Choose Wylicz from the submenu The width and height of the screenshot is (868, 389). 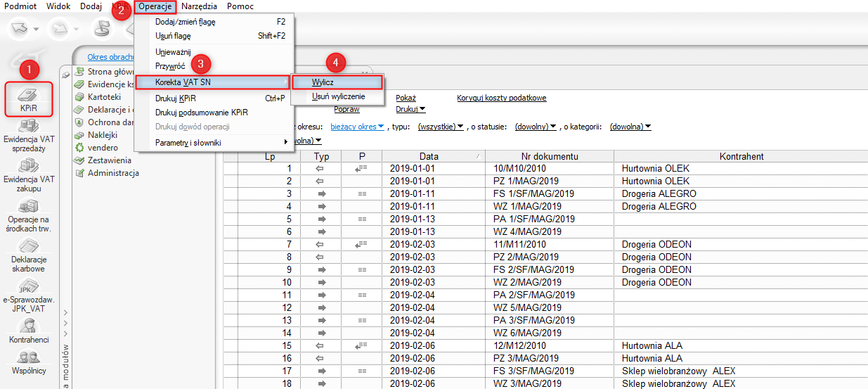(338, 82)
